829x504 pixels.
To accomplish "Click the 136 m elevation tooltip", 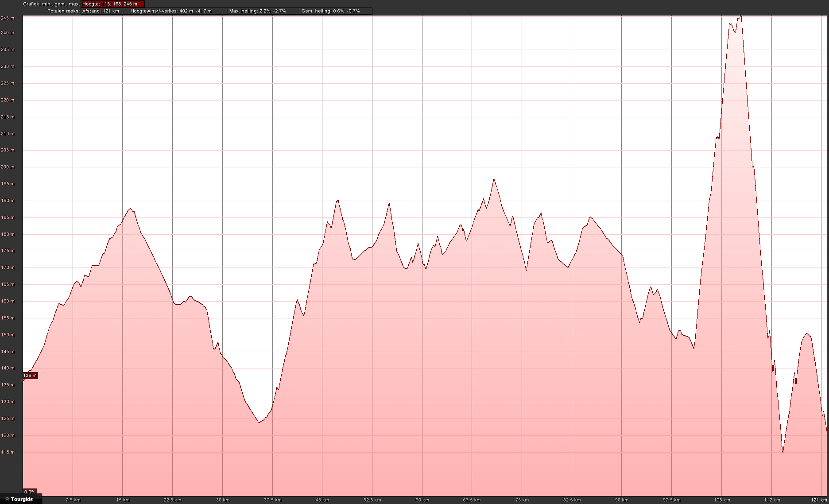I will coord(30,376).
